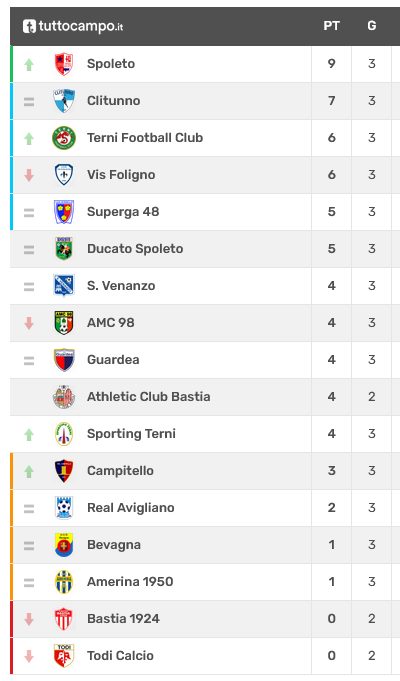400x681 pixels.
Task: Open the Sporting Terni team name
Action: (131, 433)
